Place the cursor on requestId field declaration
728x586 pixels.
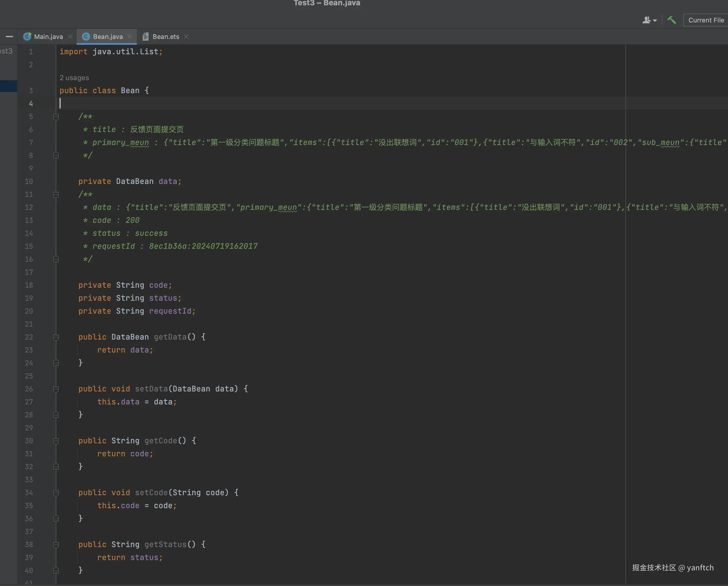coord(170,311)
